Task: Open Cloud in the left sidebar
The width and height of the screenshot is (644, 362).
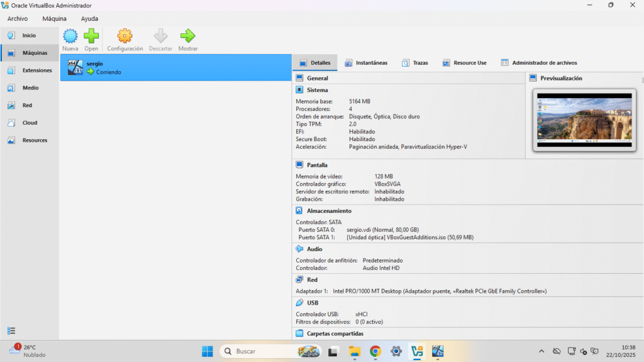Action: [x=30, y=123]
